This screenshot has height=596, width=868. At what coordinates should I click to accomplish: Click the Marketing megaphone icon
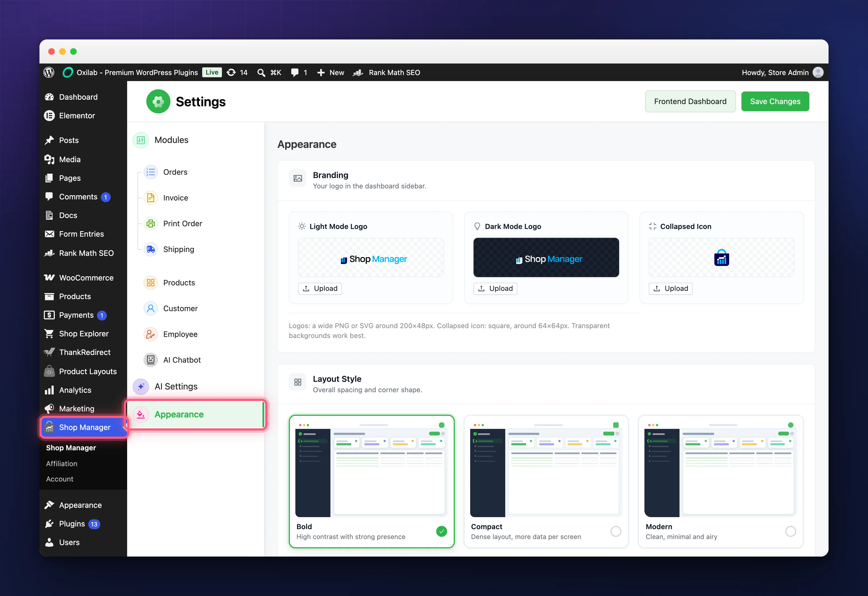pos(49,409)
